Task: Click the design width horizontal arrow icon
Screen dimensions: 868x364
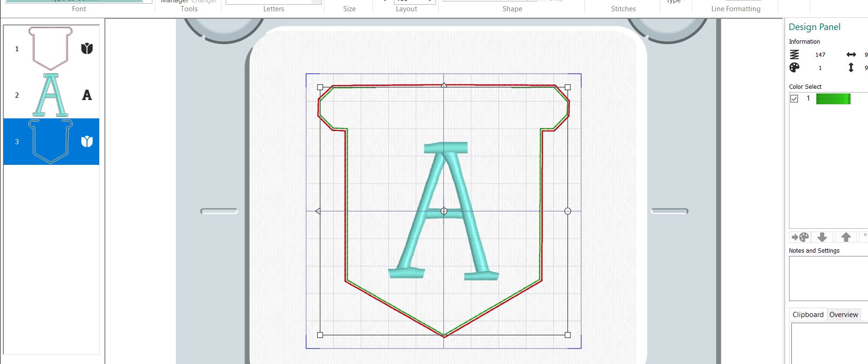Action: 851,54
